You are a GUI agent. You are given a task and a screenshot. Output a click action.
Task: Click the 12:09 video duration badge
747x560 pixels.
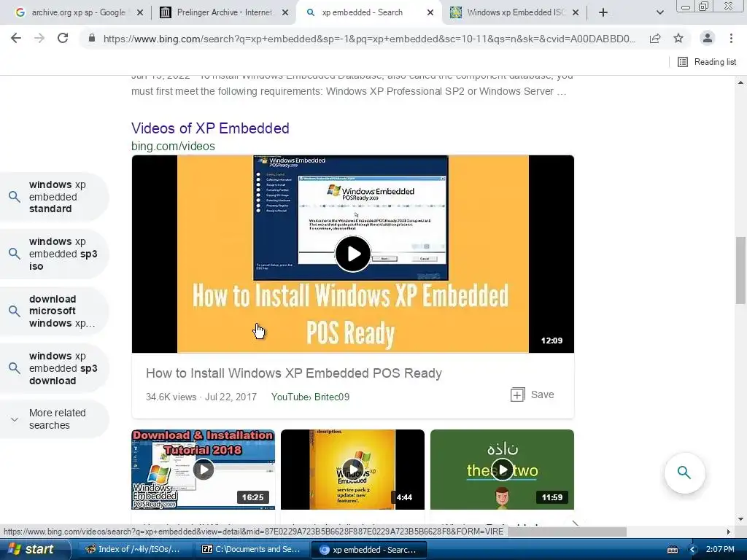[551, 341]
